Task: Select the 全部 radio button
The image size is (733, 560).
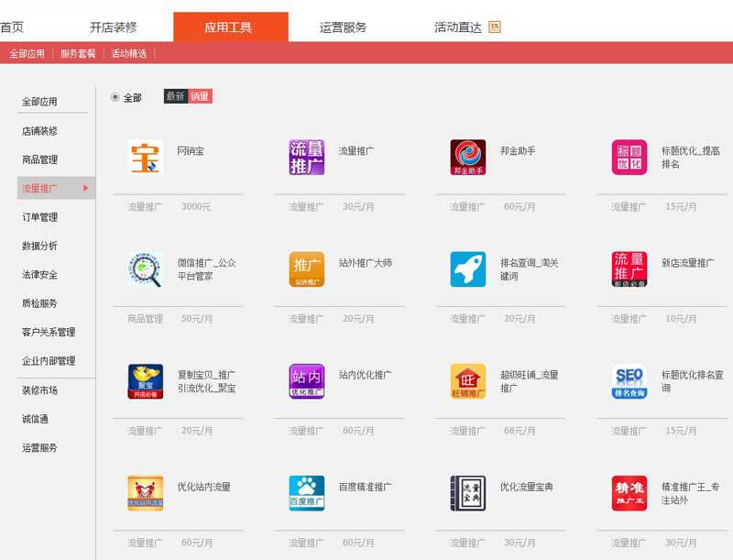Action: [x=115, y=95]
